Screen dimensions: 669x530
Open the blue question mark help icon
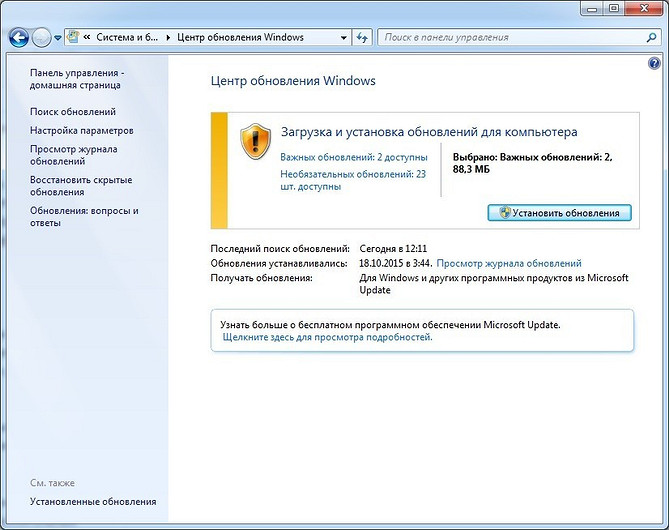pos(654,62)
